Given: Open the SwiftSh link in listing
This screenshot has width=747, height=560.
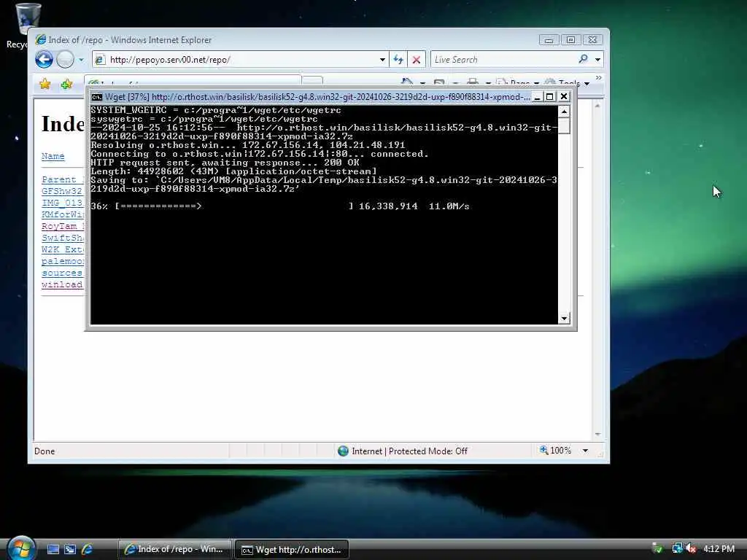Looking at the screenshot, I should 63,238.
